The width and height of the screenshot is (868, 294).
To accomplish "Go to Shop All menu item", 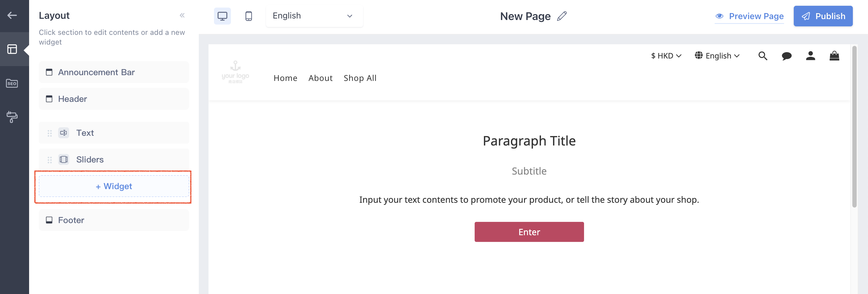I will coord(360,78).
